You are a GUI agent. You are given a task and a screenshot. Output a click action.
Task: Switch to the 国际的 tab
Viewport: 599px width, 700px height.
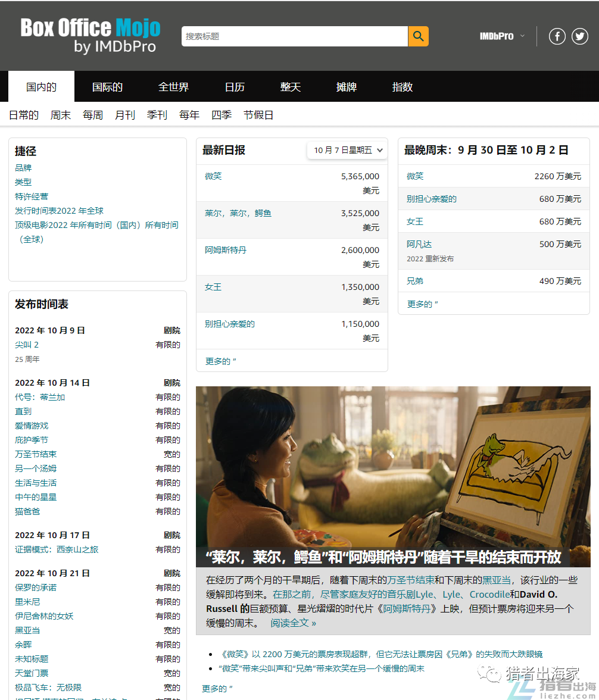107,86
